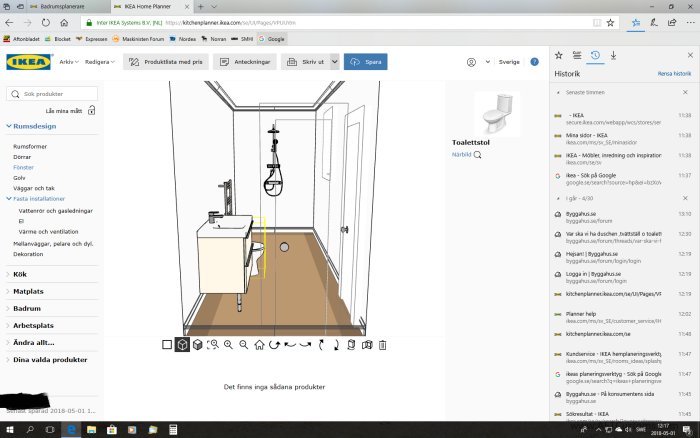The height and width of the screenshot is (438, 700).
Task: Click the browser refresh button
Action: (x=46, y=23)
